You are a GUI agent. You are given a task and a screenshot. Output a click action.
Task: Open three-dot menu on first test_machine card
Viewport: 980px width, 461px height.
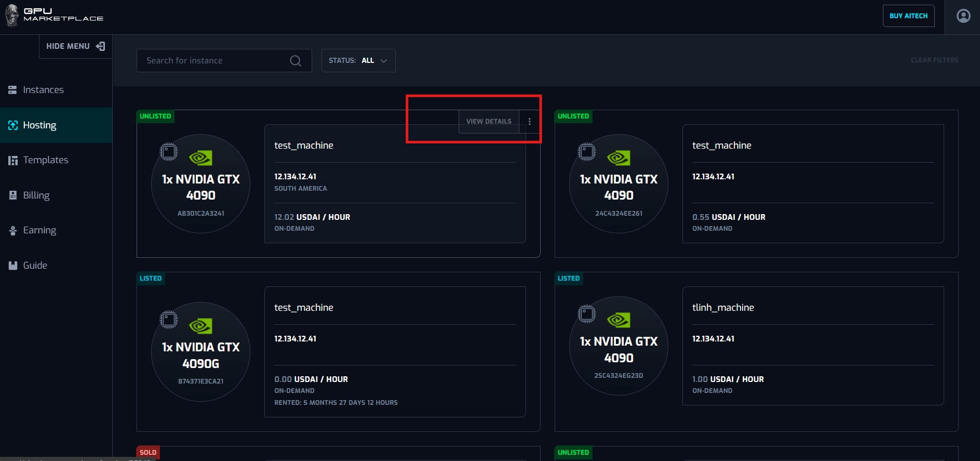point(529,122)
